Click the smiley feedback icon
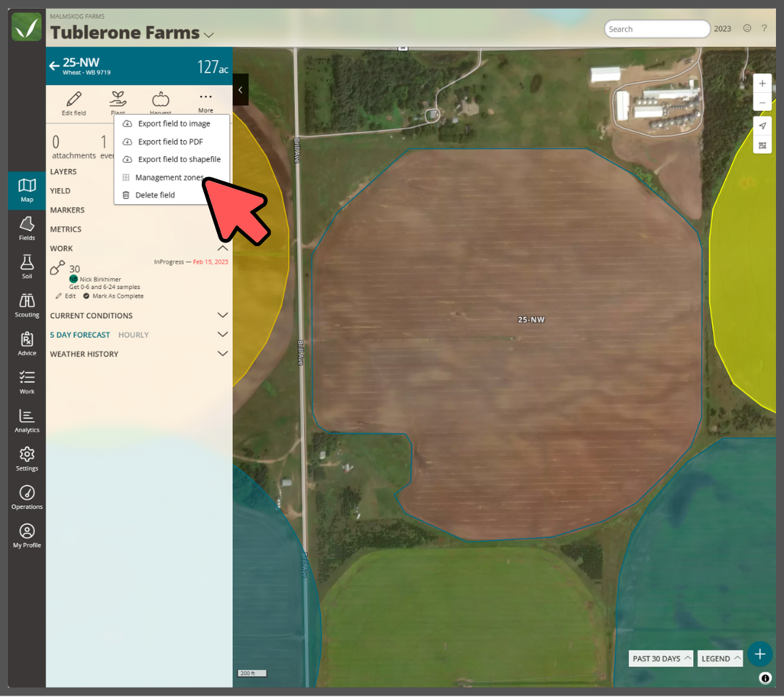Image resolution: width=784 pixels, height=697 pixels. coord(747,28)
